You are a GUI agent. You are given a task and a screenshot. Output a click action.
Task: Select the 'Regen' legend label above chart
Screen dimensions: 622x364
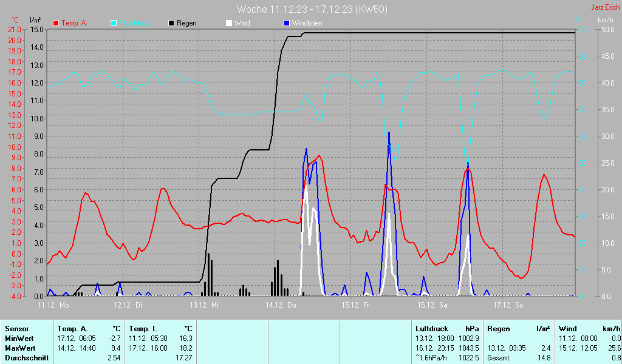(186, 24)
